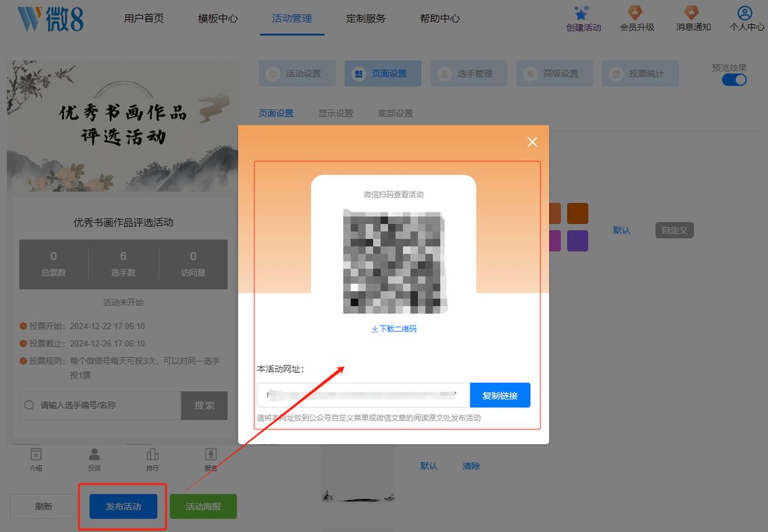Open 定制服务 menu
Image resolution: width=768 pixels, height=532 pixels.
[x=366, y=19]
